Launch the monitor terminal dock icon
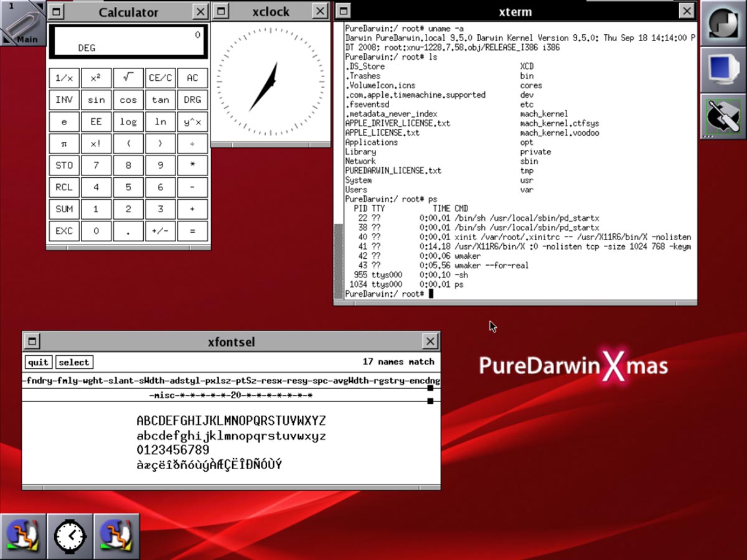 pos(723,70)
